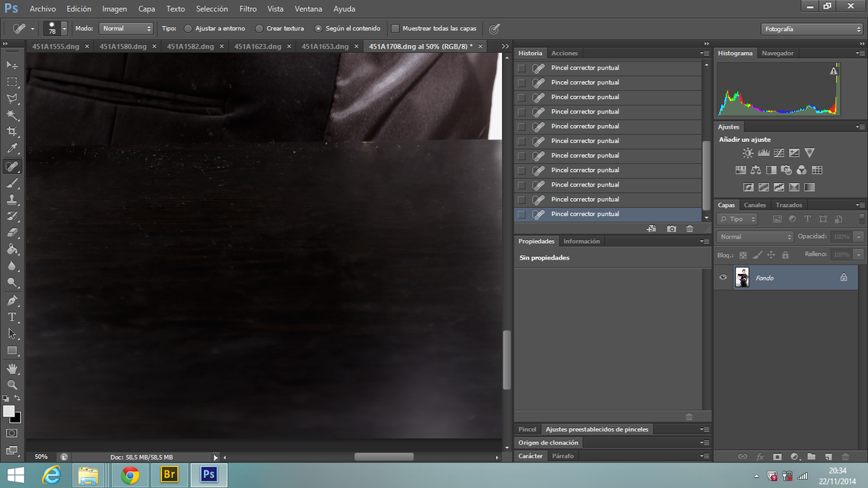
Task: Delete current state in Historia panel
Action: pyautogui.click(x=689, y=228)
